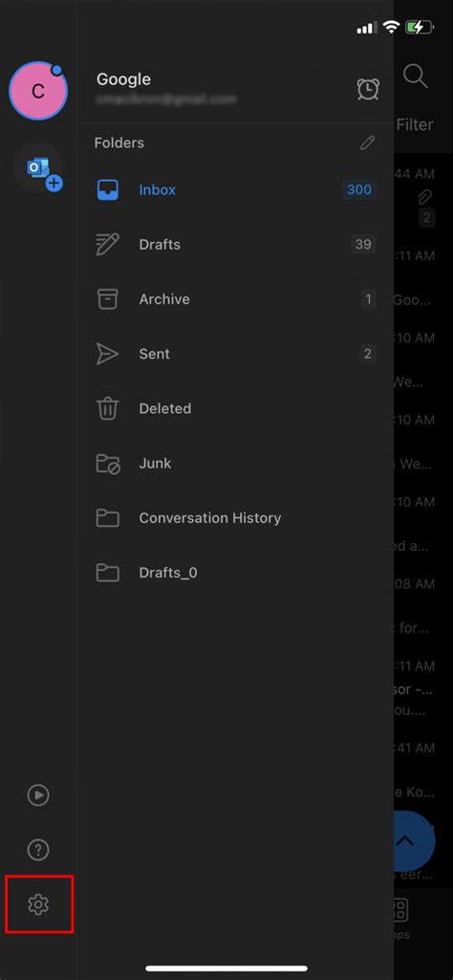Image resolution: width=453 pixels, height=980 pixels.
Task: Add an account with Outlook plus icon
Action: click(39, 168)
